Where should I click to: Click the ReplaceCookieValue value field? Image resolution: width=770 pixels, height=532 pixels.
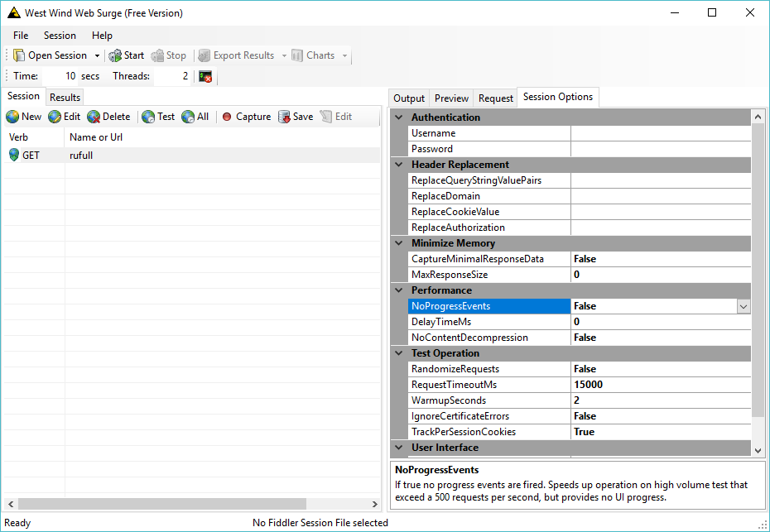[661, 212]
